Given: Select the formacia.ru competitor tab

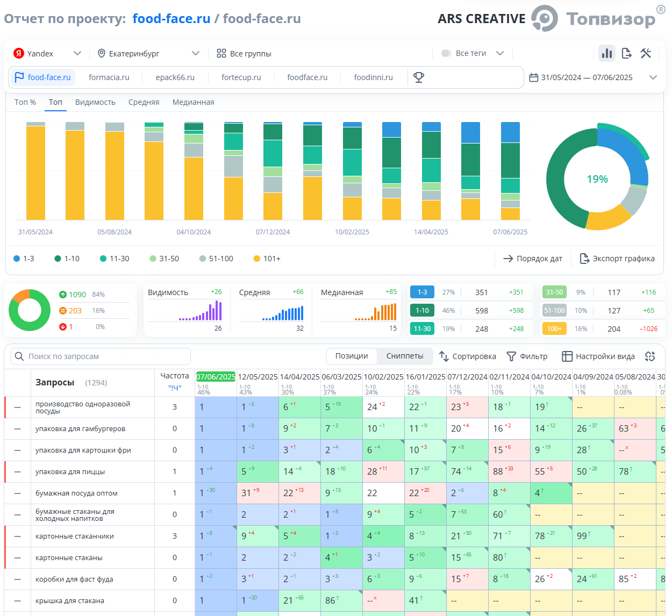Looking at the screenshot, I should (109, 77).
